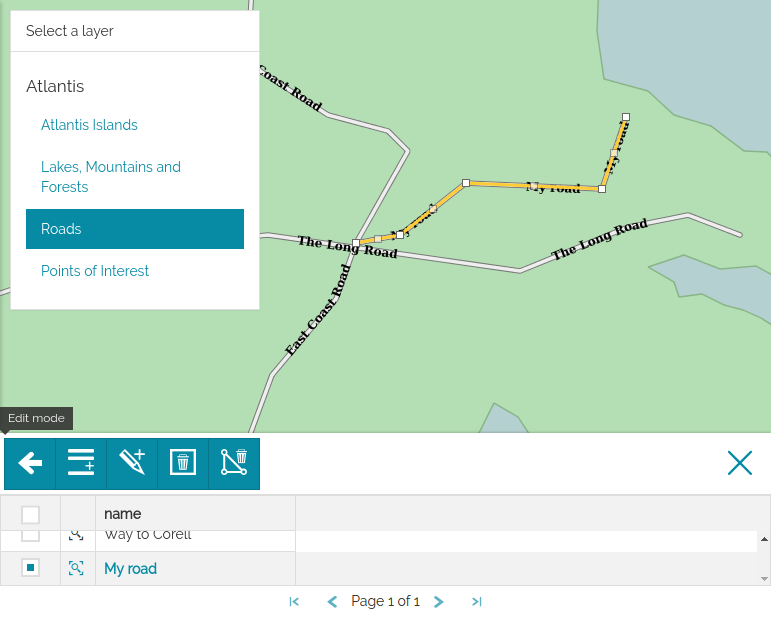Click the My road name cell
The height and width of the screenshot is (618, 771).
[131, 568]
